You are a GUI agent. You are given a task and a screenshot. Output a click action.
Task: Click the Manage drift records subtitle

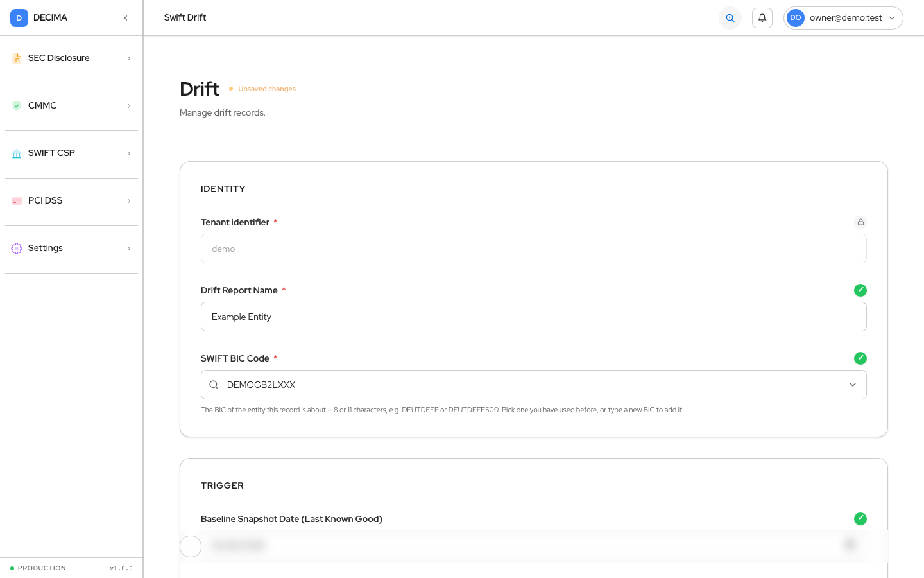[x=223, y=112]
